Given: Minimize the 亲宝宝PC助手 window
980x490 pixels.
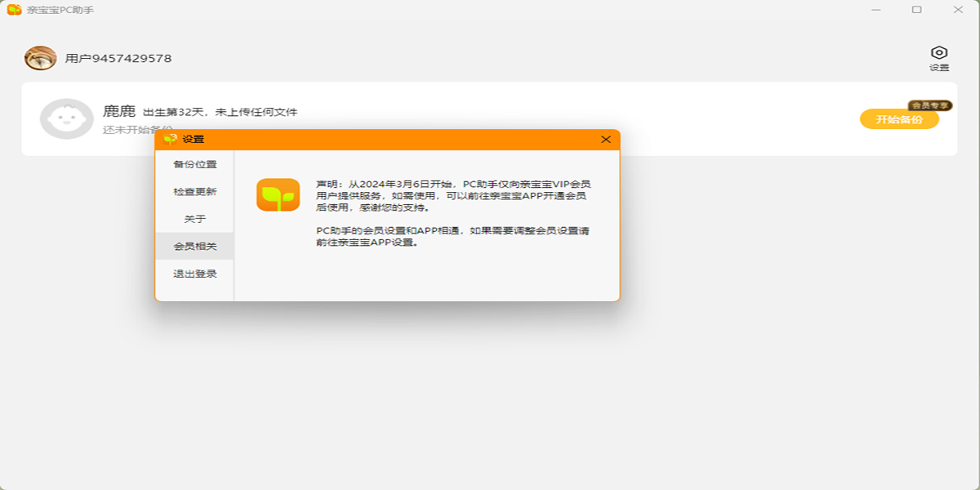Looking at the screenshot, I should pos(875,10).
